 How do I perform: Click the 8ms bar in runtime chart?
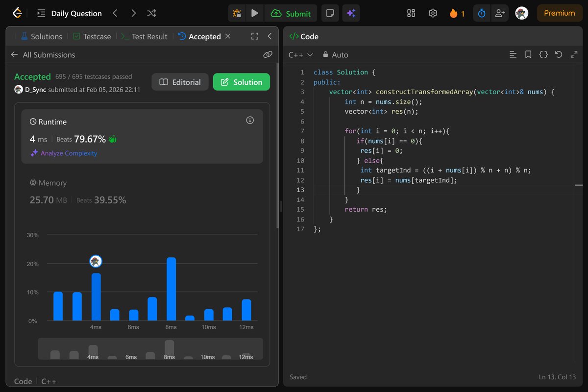click(171, 289)
